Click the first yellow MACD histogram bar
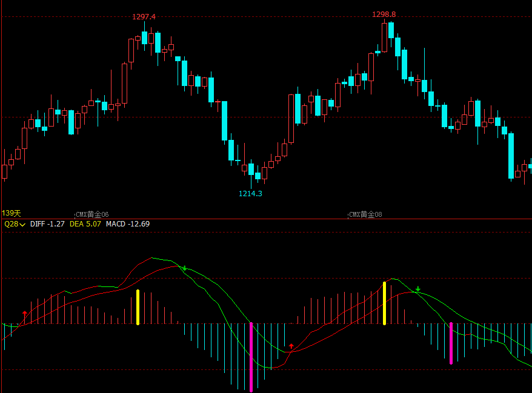The width and height of the screenshot is (532, 393). click(x=138, y=307)
